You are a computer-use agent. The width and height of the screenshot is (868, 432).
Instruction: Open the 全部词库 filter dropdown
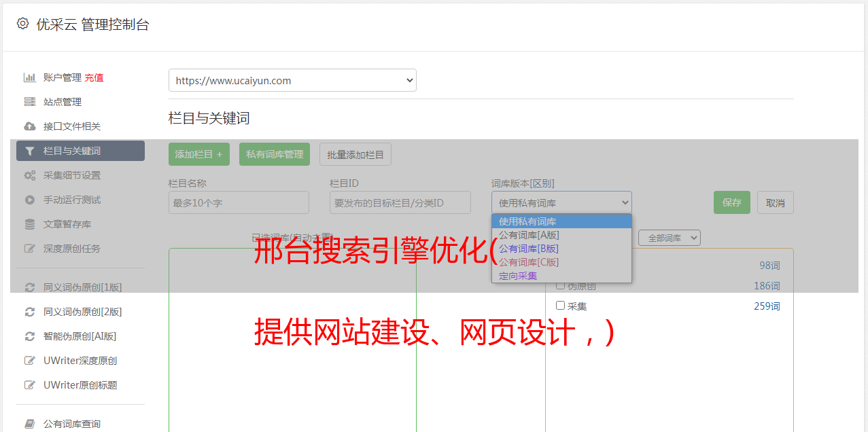pos(670,238)
